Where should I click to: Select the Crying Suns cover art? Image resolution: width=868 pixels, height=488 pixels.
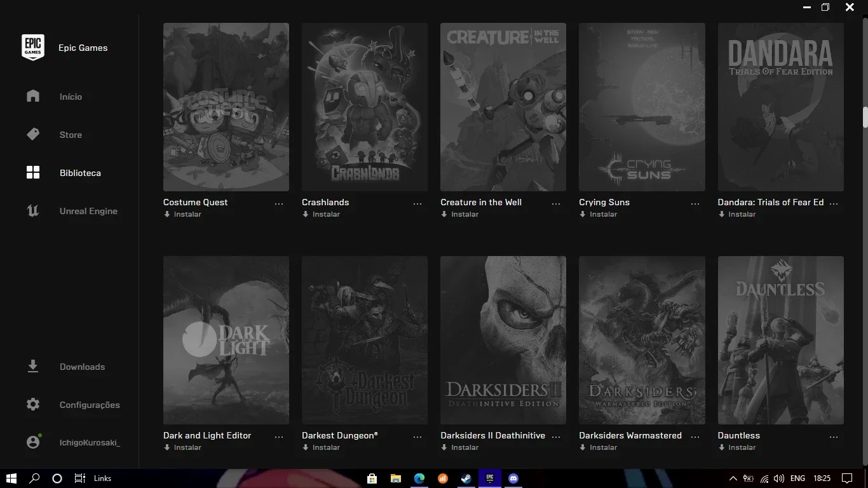click(x=642, y=107)
